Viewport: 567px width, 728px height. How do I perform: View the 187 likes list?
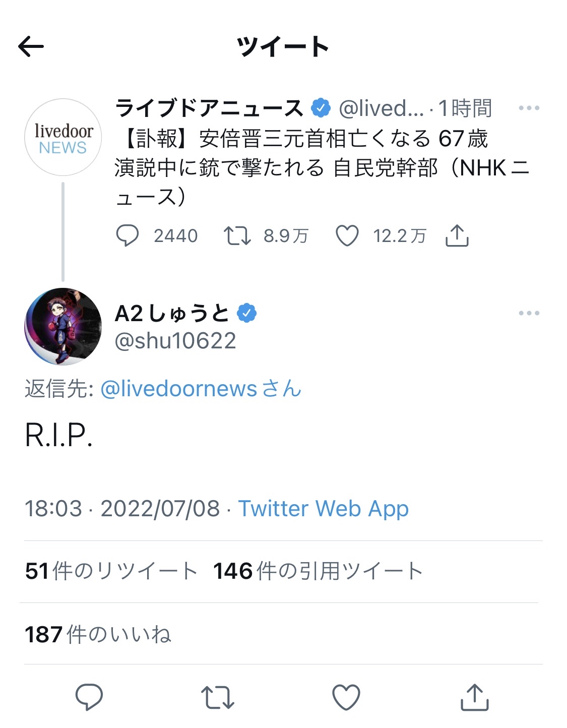pos(98,634)
